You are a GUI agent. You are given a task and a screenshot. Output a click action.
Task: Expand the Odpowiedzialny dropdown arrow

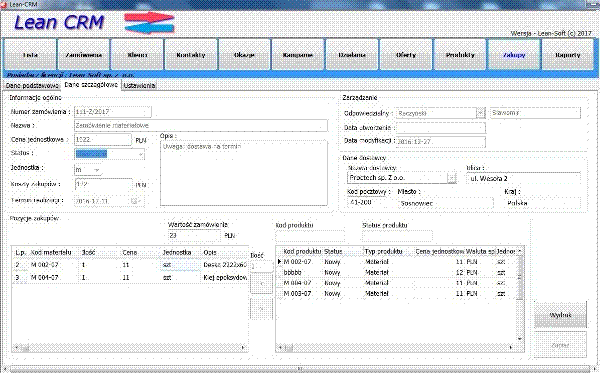click(x=481, y=113)
